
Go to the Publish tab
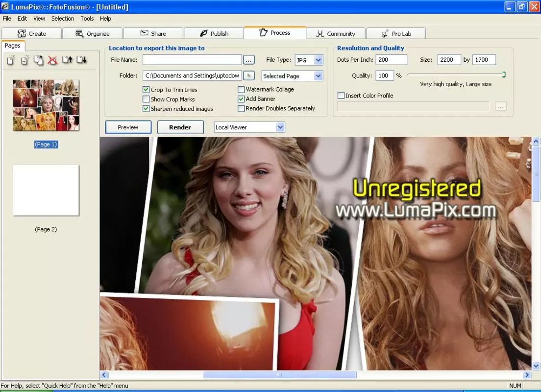[x=214, y=33]
